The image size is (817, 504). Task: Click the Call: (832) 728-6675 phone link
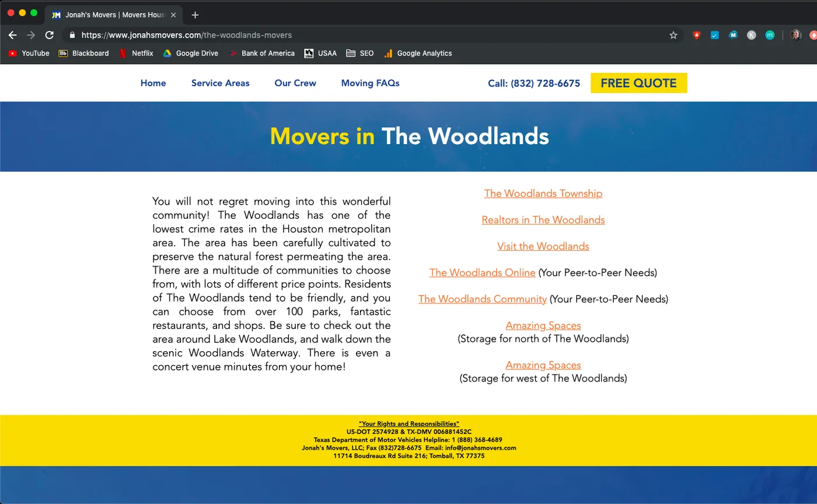tap(534, 83)
